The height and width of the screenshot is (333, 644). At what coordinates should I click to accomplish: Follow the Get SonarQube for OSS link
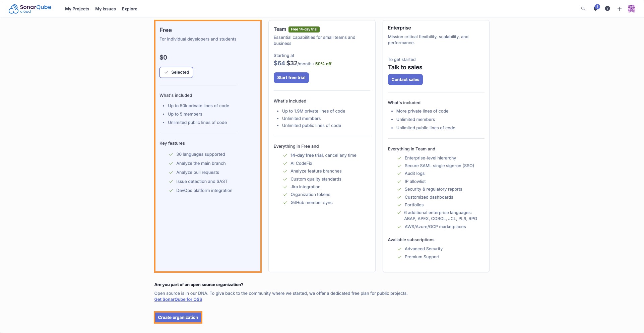[x=178, y=299]
